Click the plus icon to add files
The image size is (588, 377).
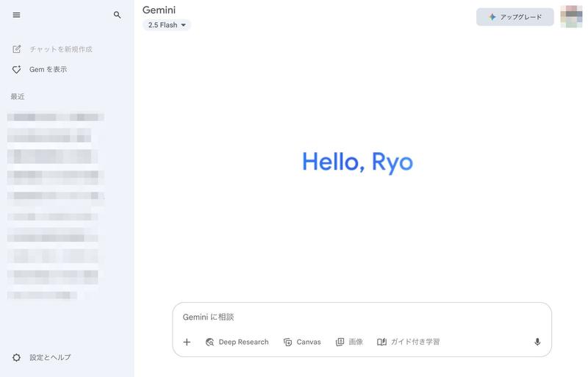coord(187,342)
